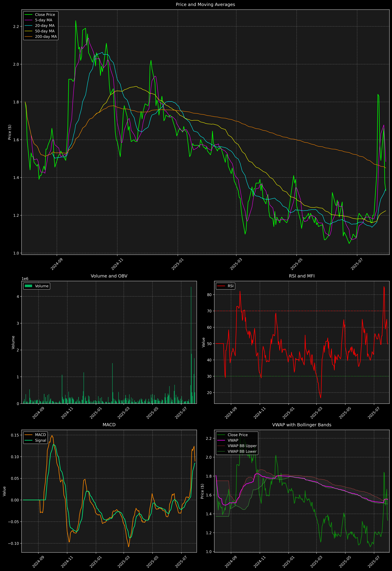Click the 4 tick on the volume axis
This screenshot has width=392, height=571.
click(x=18, y=297)
